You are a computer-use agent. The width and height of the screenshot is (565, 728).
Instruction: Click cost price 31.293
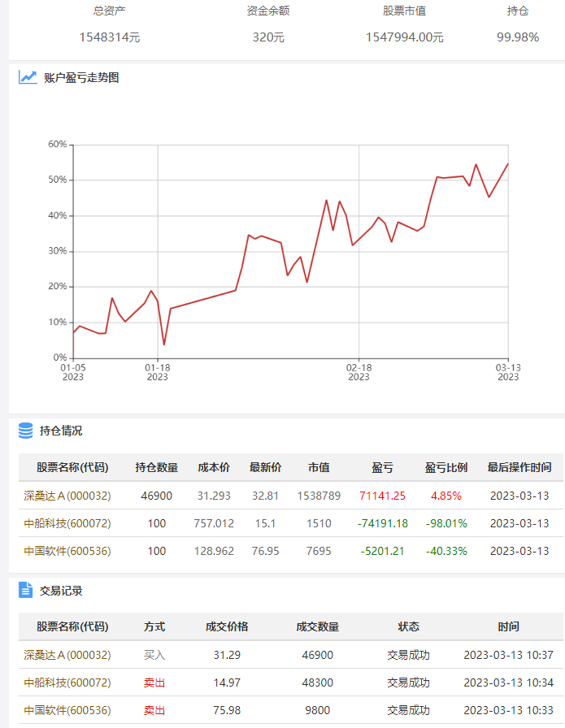(x=214, y=496)
